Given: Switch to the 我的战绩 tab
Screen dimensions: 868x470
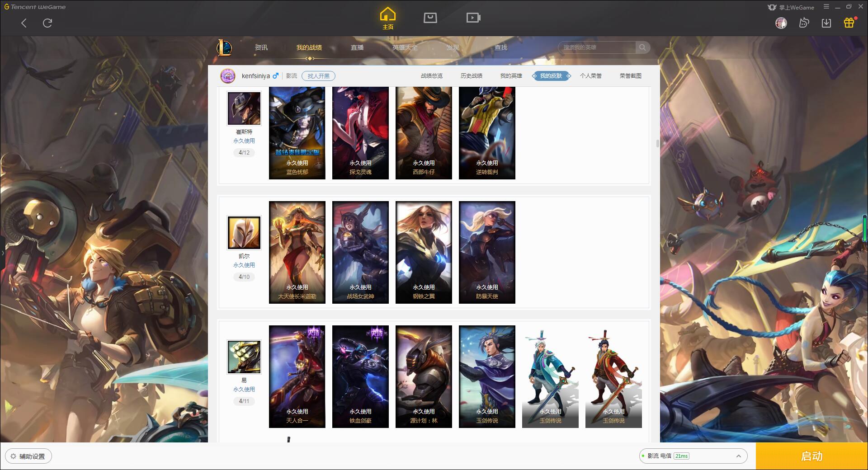Looking at the screenshot, I should click(309, 47).
